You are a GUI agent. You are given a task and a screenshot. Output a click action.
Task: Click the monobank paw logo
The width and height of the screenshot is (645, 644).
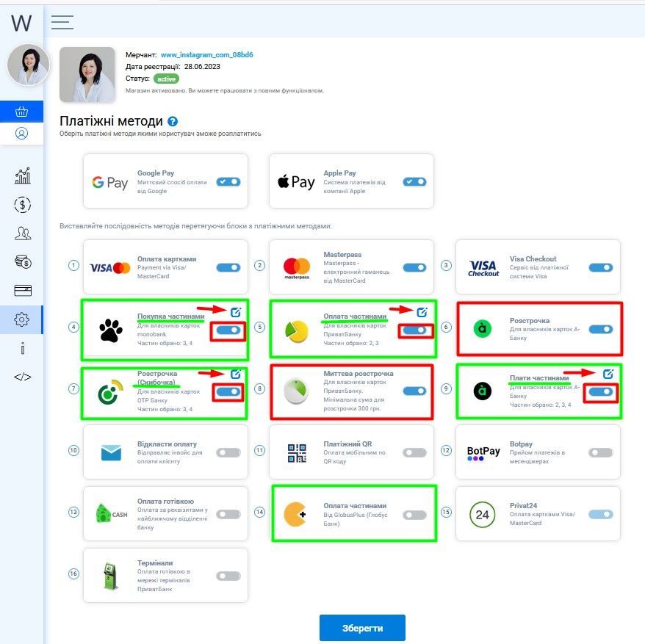point(111,330)
